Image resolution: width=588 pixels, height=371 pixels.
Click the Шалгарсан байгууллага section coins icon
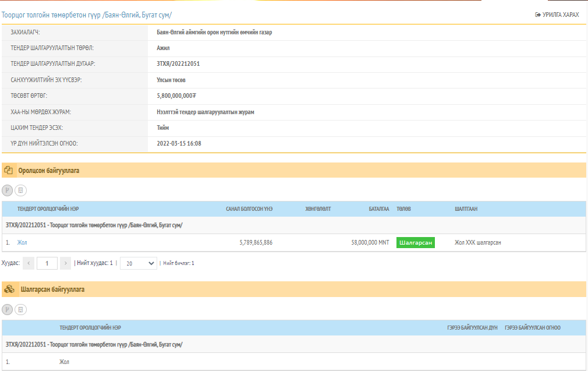pyautogui.click(x=9, y=289)
